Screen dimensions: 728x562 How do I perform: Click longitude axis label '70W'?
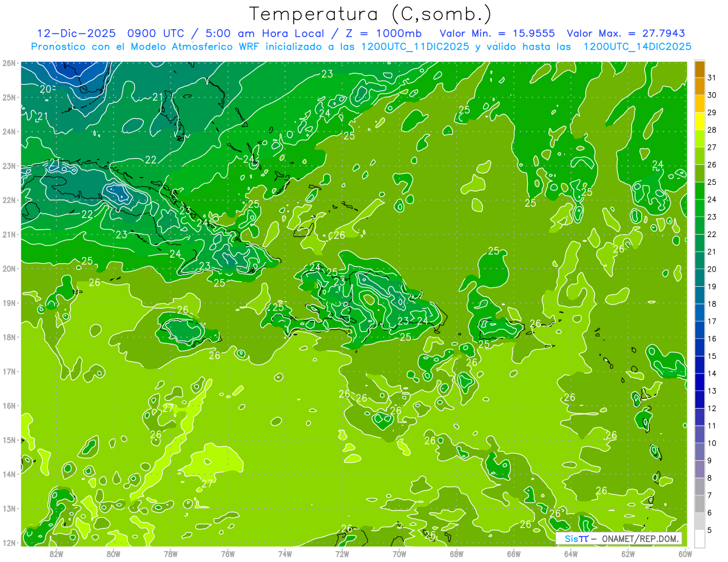[x=399, y=554]
